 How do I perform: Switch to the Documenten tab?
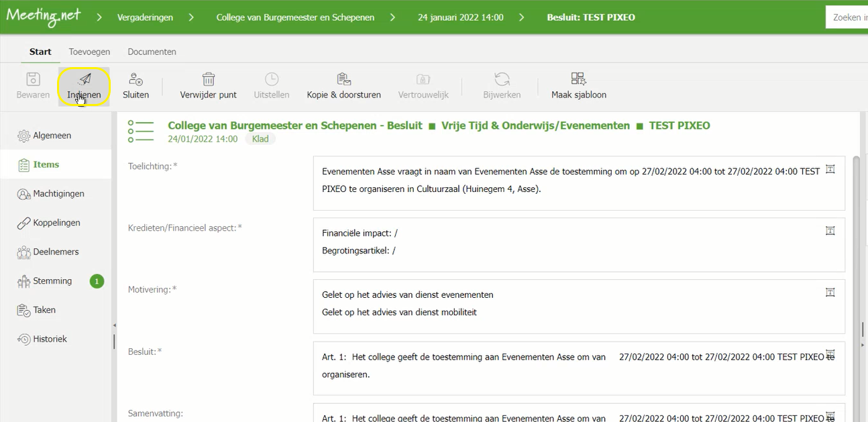click(152, 52)
